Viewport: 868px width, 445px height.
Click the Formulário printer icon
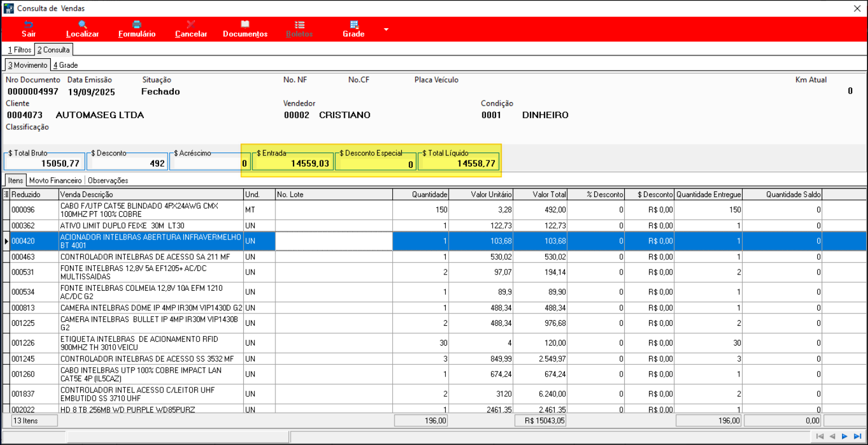(137, 25)
